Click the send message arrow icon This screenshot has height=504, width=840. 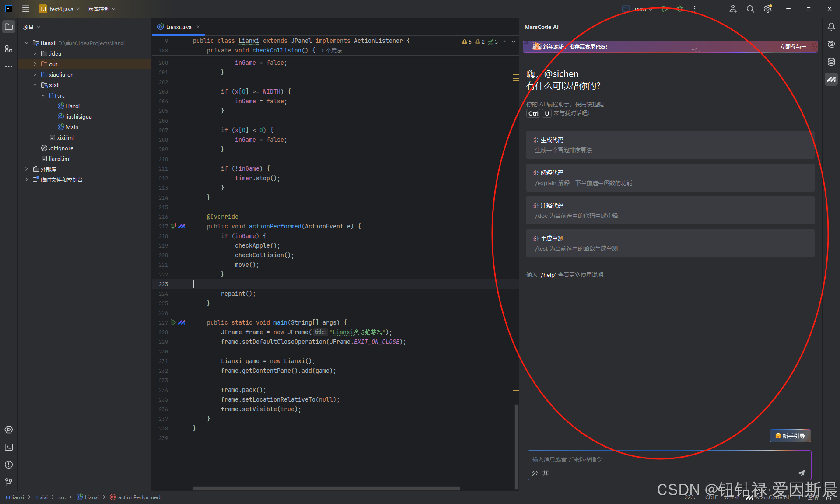[801, 472]
